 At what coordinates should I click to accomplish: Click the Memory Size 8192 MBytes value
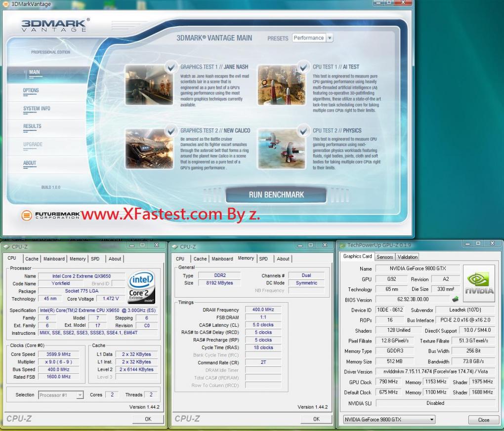coord(219,283)
